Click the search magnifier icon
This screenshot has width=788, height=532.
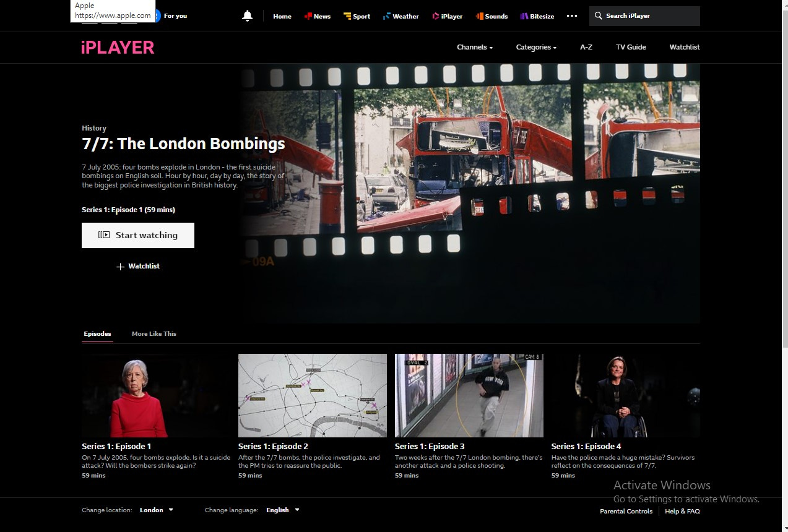pos(598,16)
